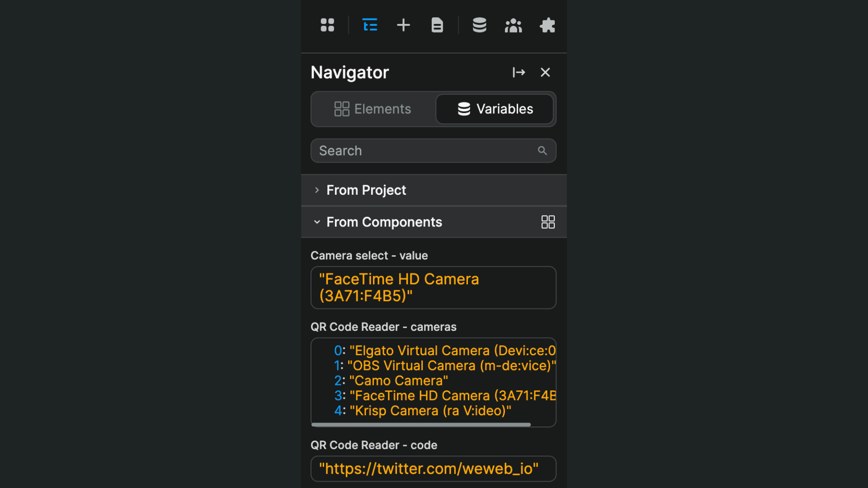Open the database Data icon

click(x=479, y=25)
